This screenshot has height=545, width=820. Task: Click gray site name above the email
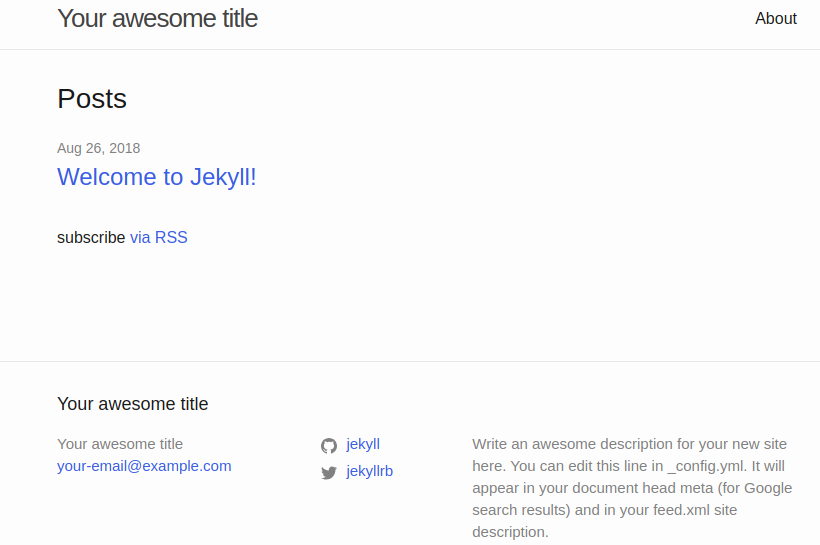point(120,444)
